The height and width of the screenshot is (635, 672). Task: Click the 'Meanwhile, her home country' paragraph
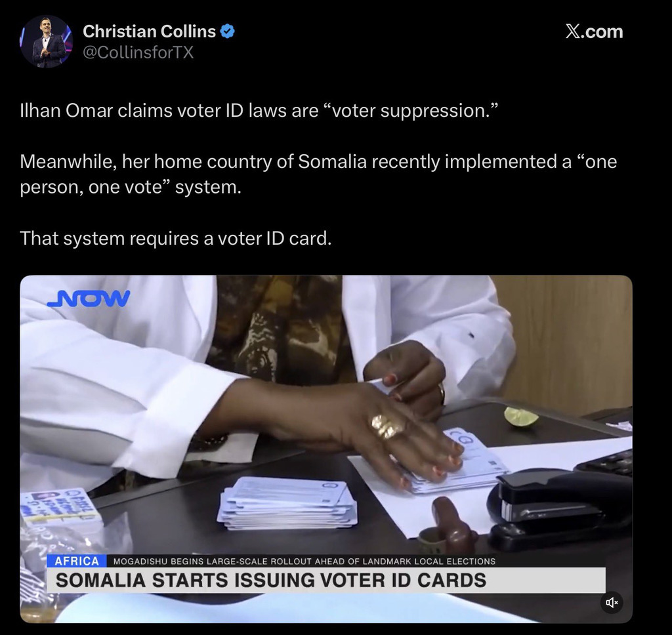coord(318,174)
